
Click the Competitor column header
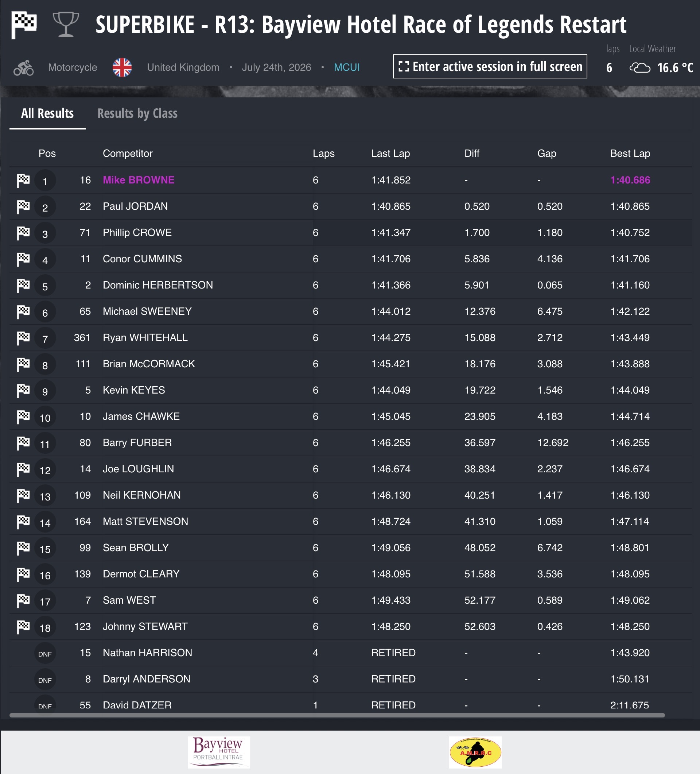127,154
